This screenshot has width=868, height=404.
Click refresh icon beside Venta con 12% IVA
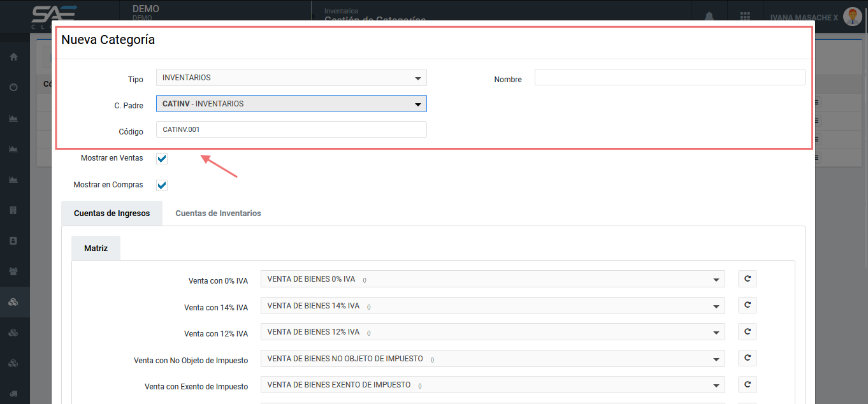point(747,332)
